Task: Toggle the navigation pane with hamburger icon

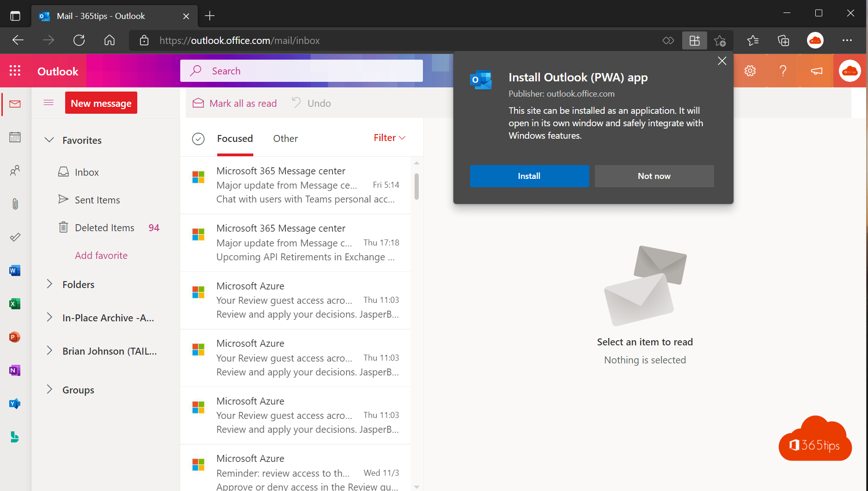Action: [48, 102]
